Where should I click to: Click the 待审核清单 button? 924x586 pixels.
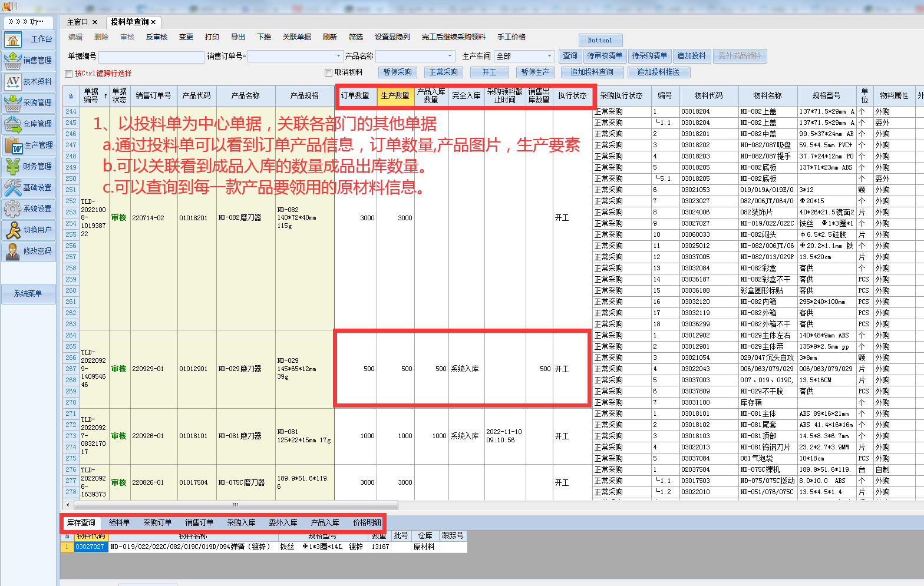(x=605, y=56)
